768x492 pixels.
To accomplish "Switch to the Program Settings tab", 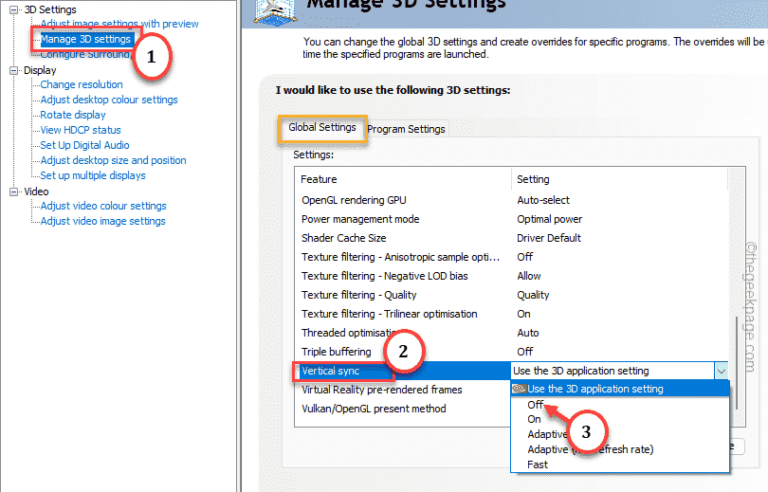I will [406, 129].
